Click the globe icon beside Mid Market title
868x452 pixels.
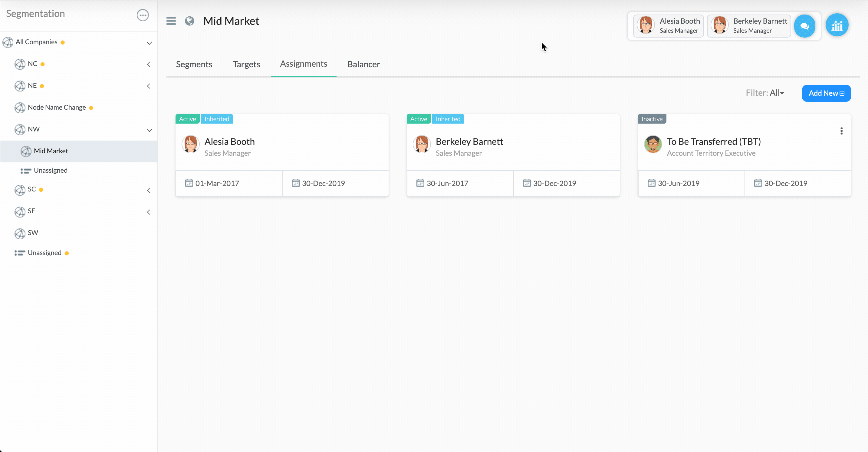[189, 21]
